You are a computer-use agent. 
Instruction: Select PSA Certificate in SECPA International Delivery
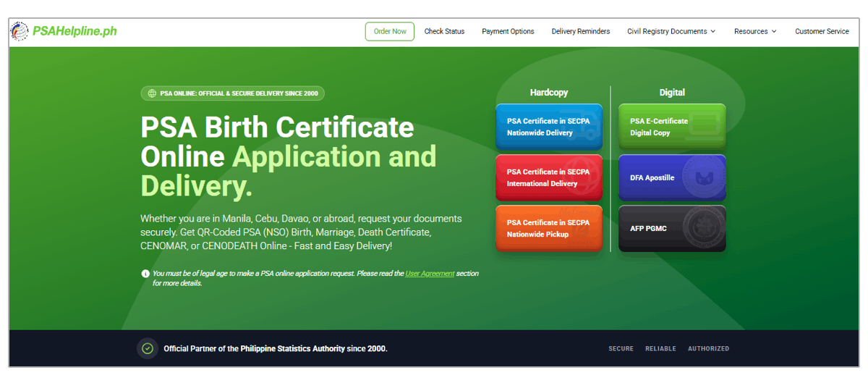[x=549, y=177]
